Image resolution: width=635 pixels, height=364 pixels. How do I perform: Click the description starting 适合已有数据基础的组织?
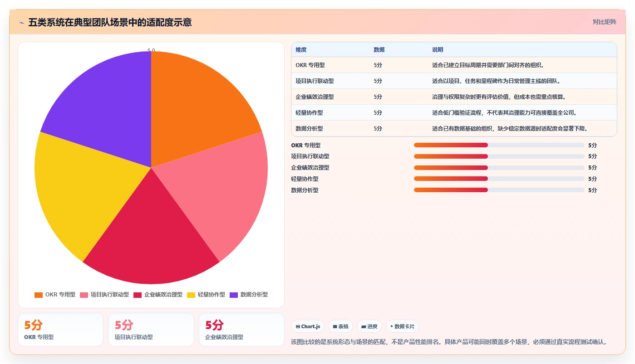(510, 129)
